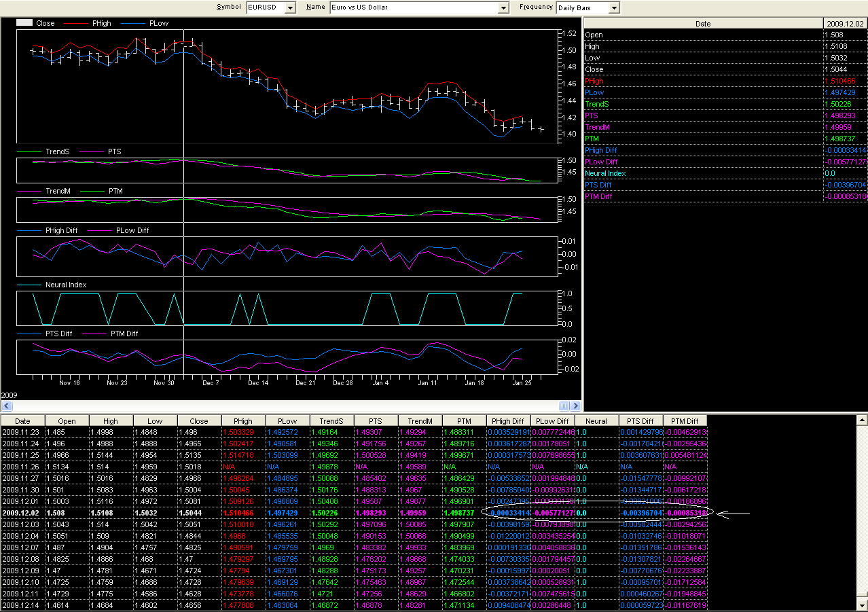The width and height of the screenshot is (868, 612).
Task: Click the TrendM column header
Action: click(420, 421)
